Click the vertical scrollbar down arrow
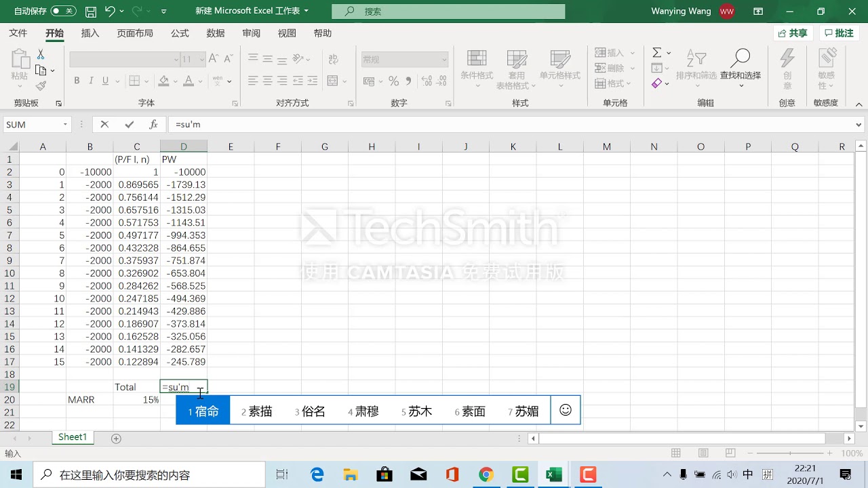Viewport: 868px width, 488px height. click(x=861, y=426)
